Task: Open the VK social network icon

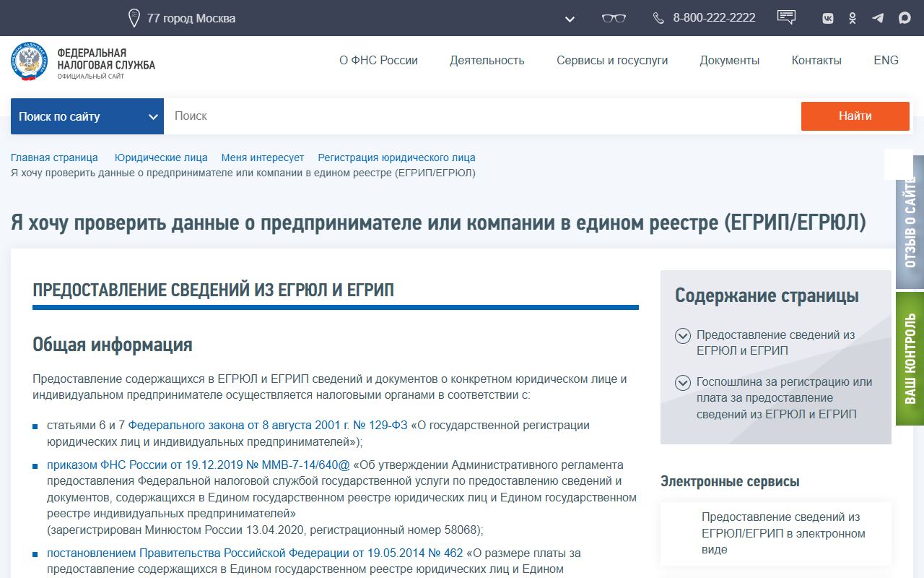Action: [x=828, y=18]
